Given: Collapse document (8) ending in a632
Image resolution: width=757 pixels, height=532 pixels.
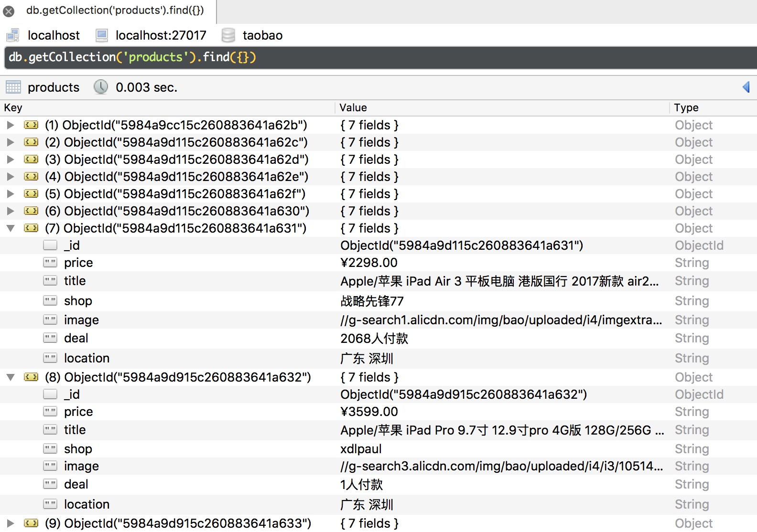Looking at the screenshot, I should pos(11,377).
